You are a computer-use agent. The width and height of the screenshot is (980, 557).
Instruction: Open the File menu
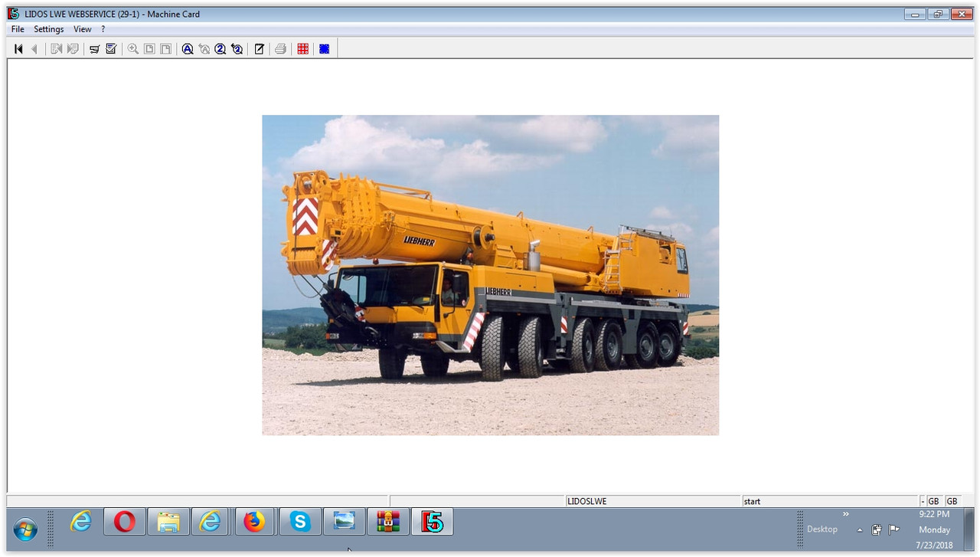[x=18, y=29]
